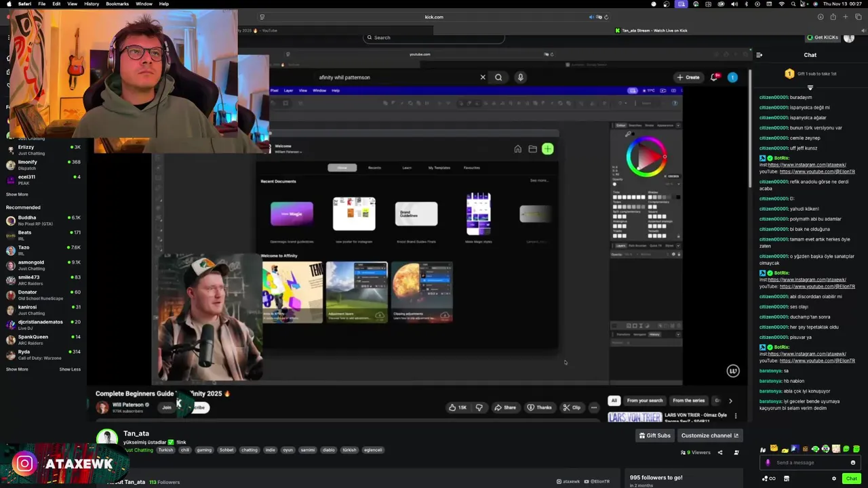The height and width of the screenshot is (488, 868).
Task: Open Ryda recommended channel
Action: tap(43, 354)
